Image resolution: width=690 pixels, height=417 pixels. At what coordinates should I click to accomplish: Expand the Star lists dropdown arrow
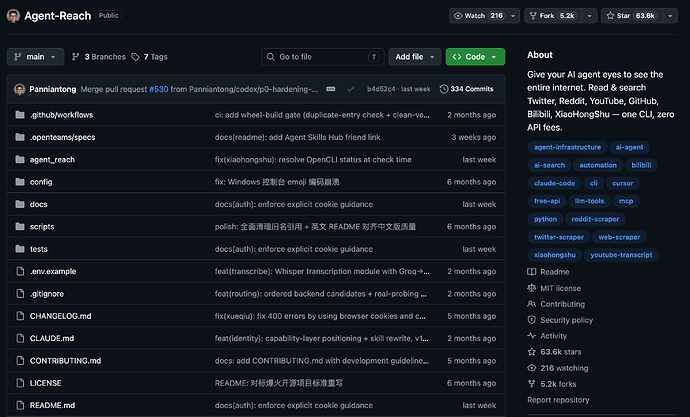coord(670,16)
